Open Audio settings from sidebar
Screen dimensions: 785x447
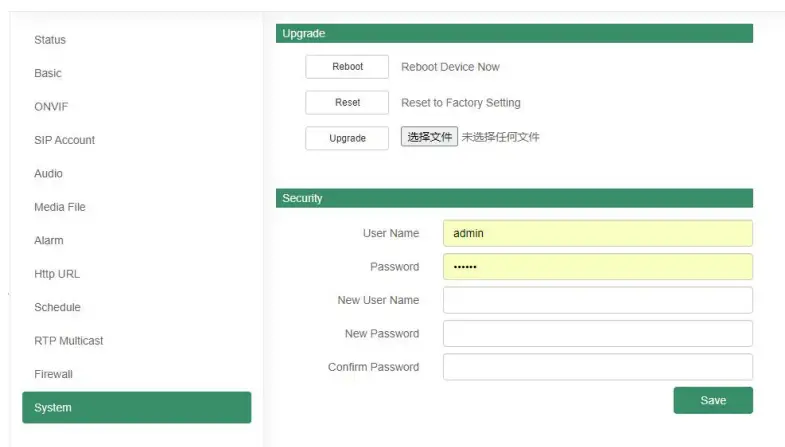click(x=48, y=174)
